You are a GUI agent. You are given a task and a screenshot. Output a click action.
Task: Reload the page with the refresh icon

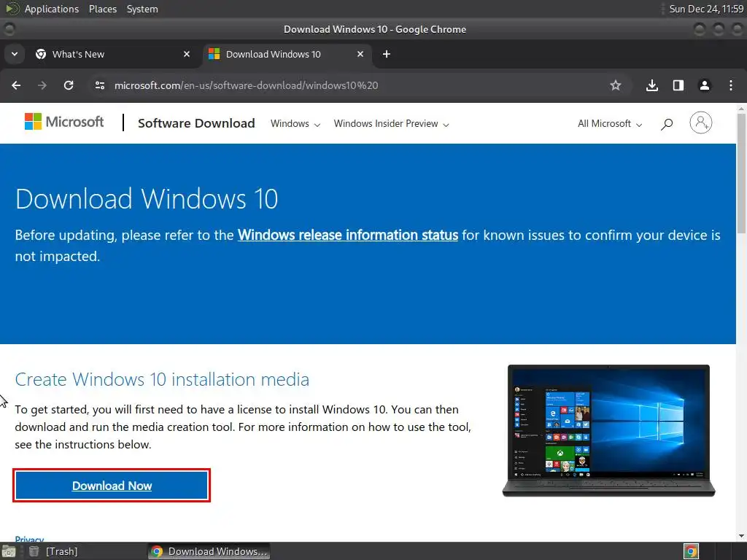pos(69,85)
